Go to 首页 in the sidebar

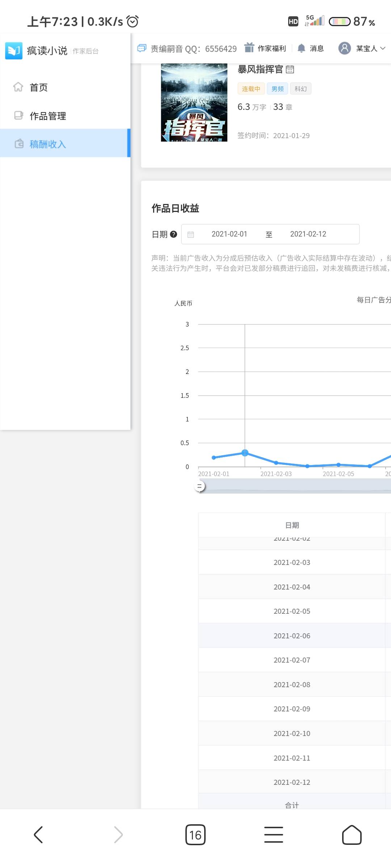pos(38,88)
